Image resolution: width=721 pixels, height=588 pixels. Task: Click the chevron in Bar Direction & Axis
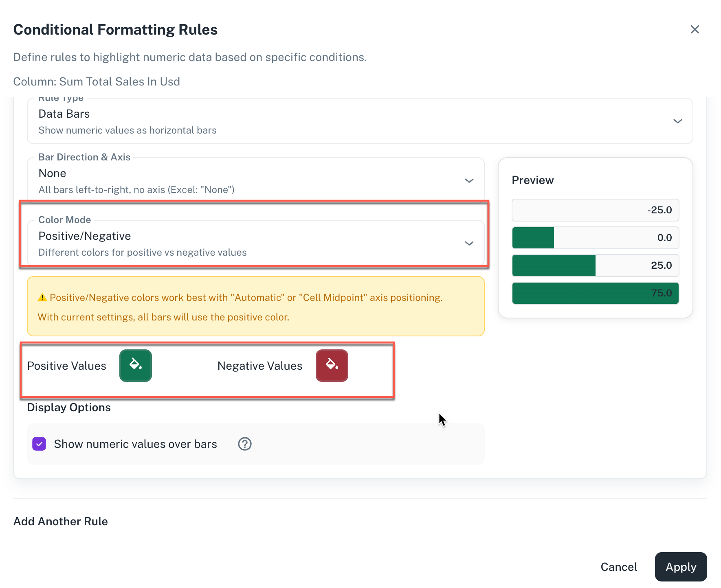pyautogui.click(x=469, y=181)
